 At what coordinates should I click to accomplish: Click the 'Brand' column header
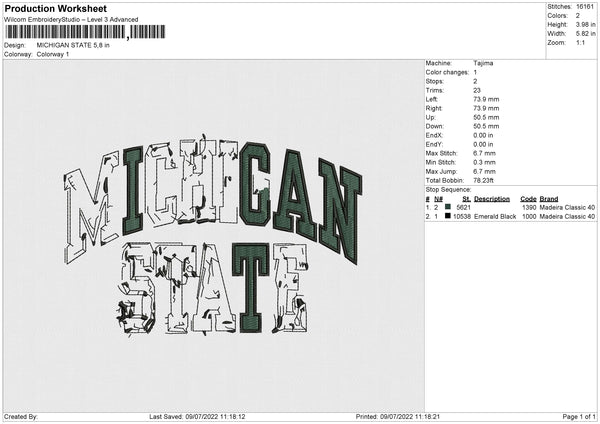[x=549, y=199]
